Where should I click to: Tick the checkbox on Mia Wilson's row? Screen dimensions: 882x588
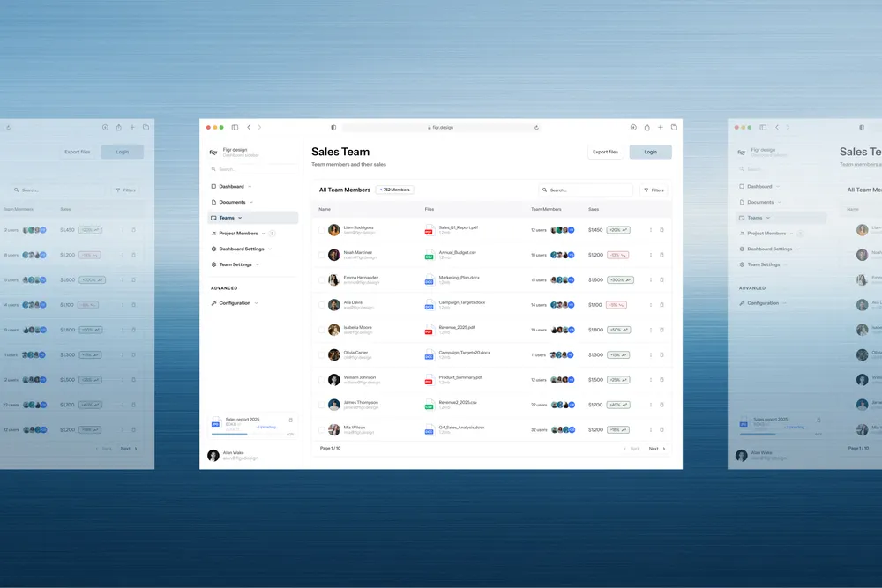321,429
